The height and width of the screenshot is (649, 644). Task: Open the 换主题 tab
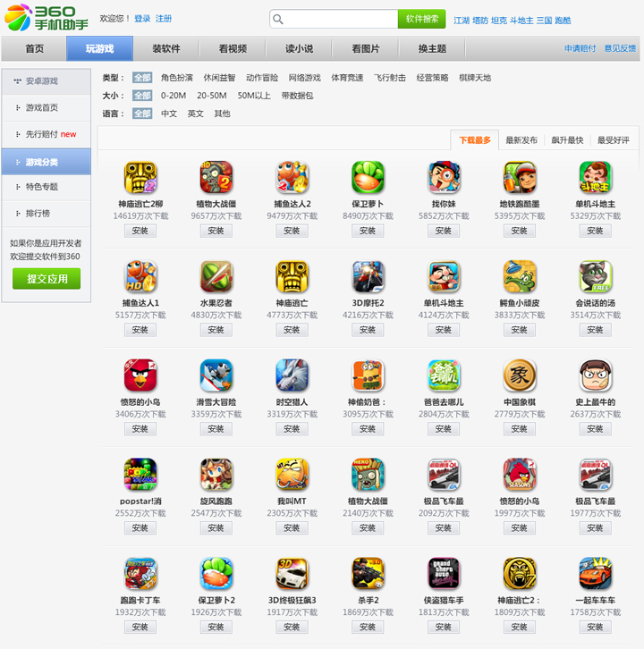tap(432, 48)
